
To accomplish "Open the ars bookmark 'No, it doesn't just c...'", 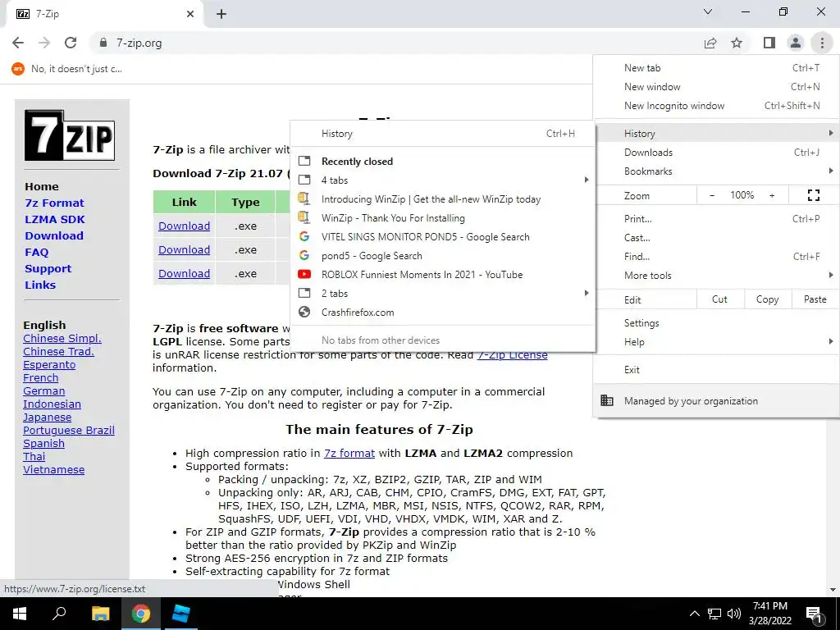I will point(67,69).
